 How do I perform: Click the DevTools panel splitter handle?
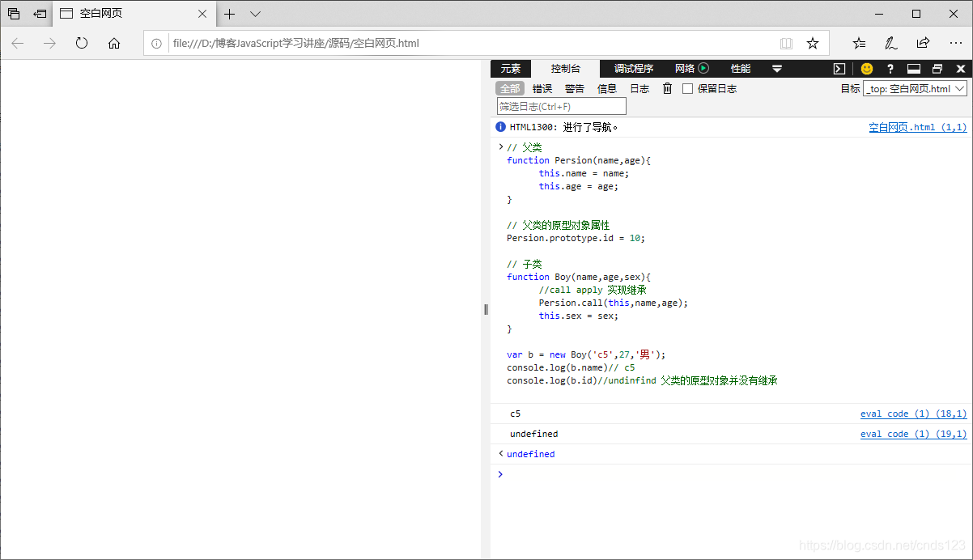pos(486,309)
